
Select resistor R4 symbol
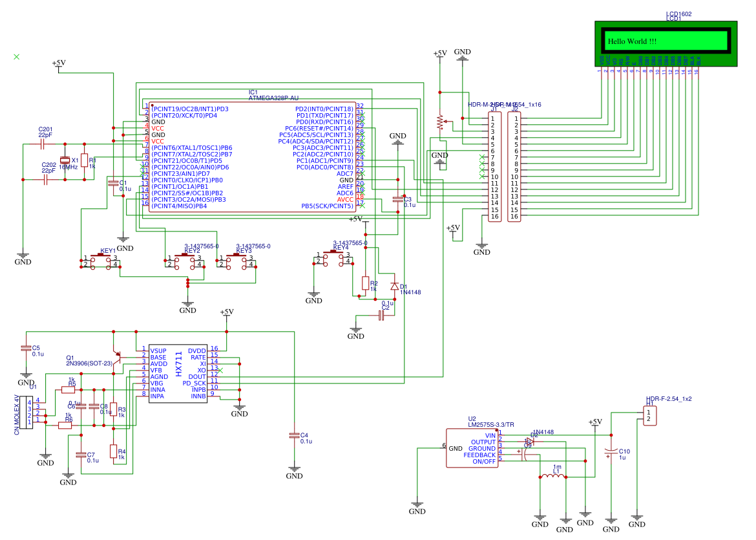tap(113, 451)
